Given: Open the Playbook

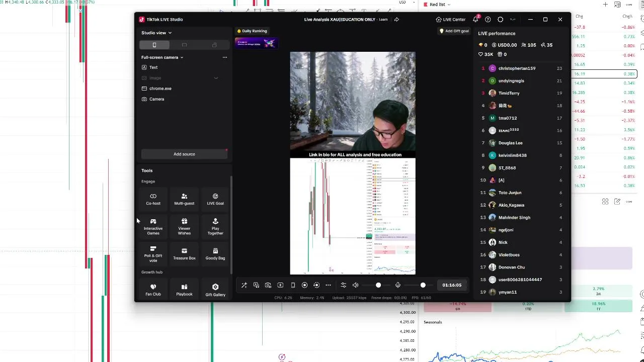Looking at the screenshot, I should pos(184,290).
